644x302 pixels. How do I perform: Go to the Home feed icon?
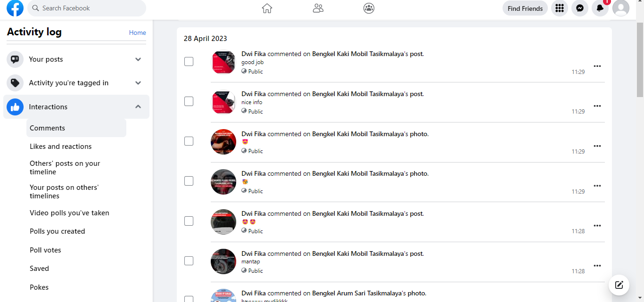click(x=267, y=8)
